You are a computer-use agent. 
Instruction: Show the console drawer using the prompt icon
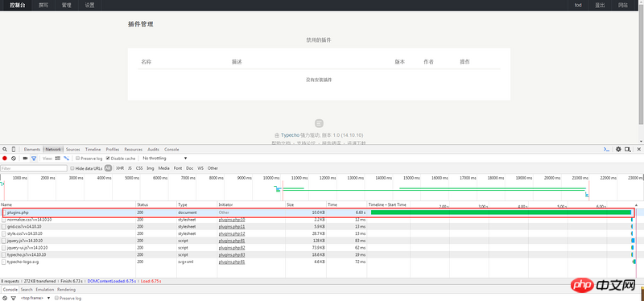606,150
